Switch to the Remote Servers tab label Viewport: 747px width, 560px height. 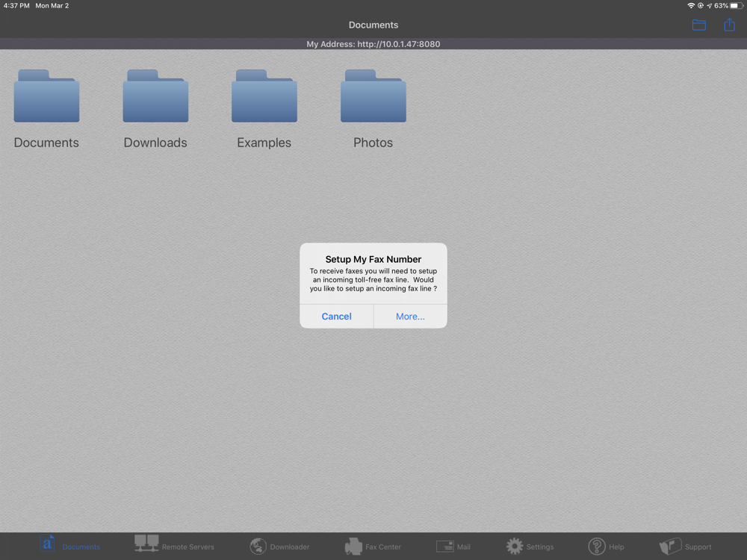(x=187, y=547)
